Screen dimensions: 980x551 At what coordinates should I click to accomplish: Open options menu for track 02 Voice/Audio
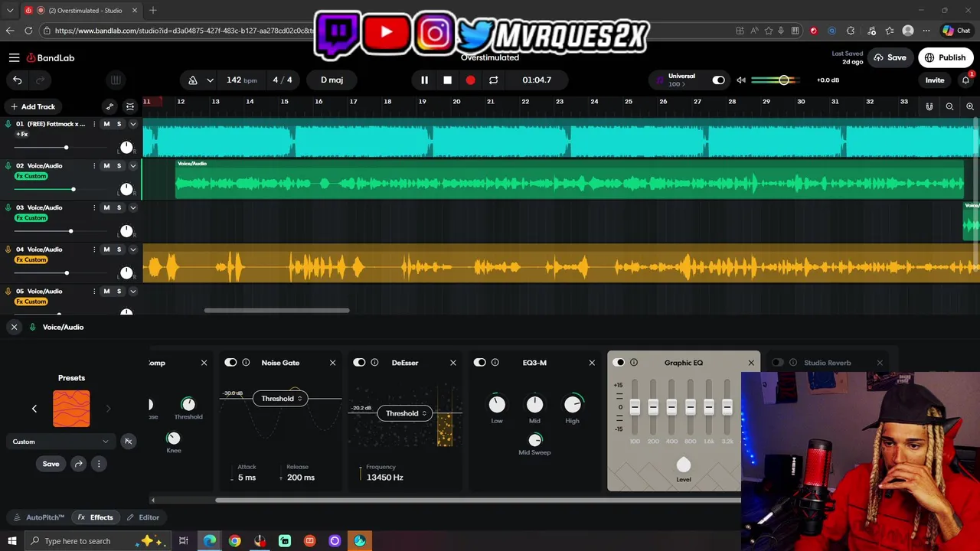point(94,166)
